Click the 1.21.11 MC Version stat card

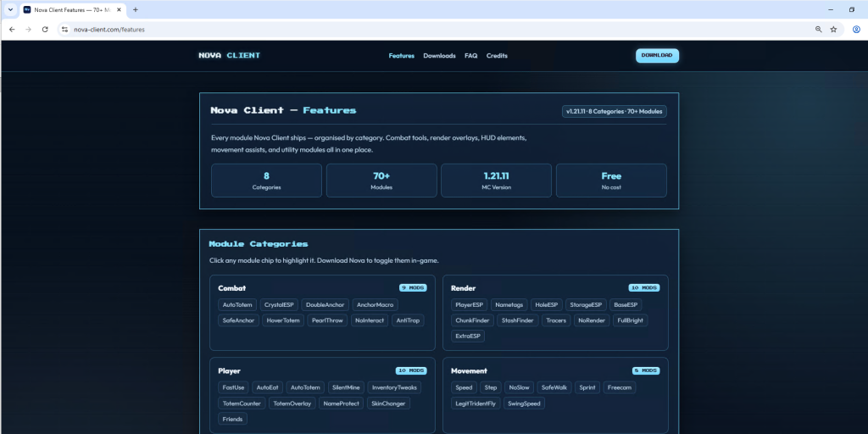pyautogui.click(x=496, y=181)
